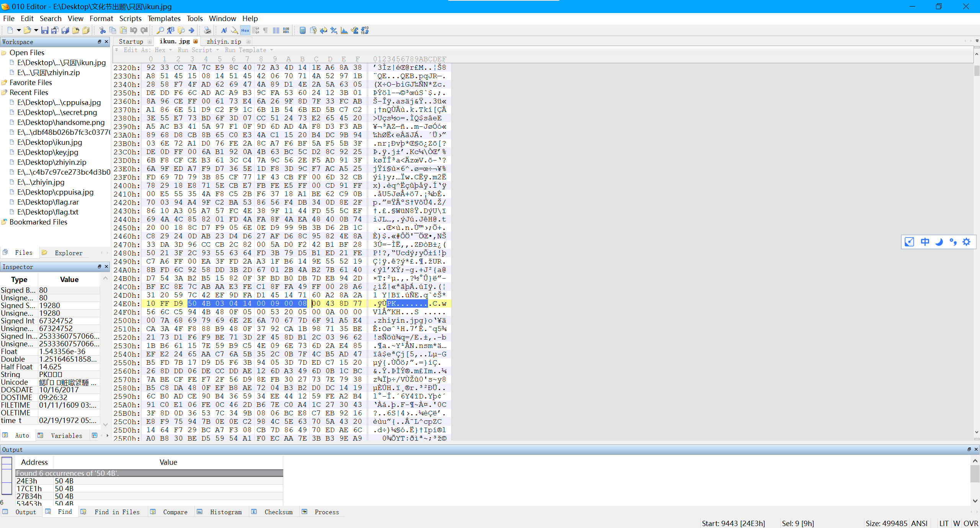Open the Calculator tool icon
This screenshot has width=980, height=528.
[302, 30]
